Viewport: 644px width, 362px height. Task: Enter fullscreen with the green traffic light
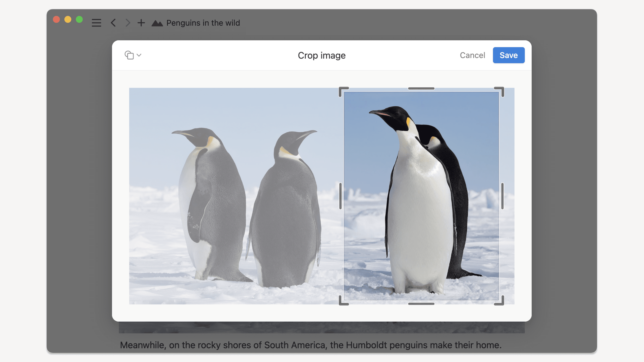79,19
